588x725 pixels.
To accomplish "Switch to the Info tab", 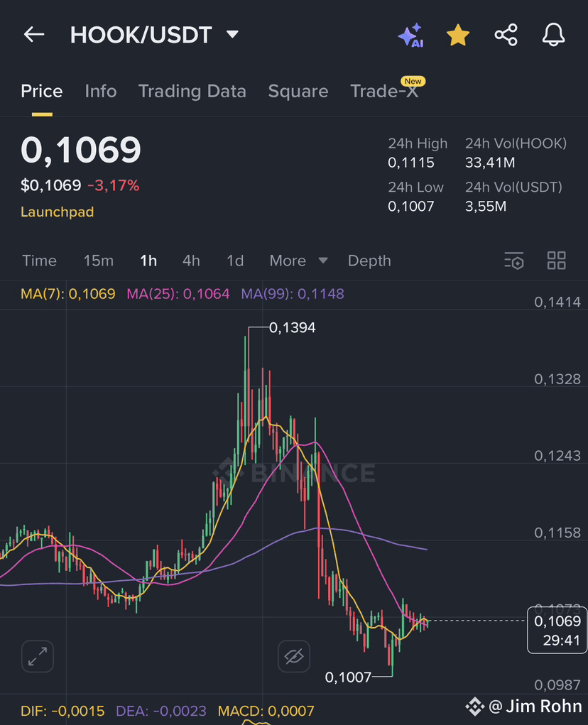I will tap(101, 91).
